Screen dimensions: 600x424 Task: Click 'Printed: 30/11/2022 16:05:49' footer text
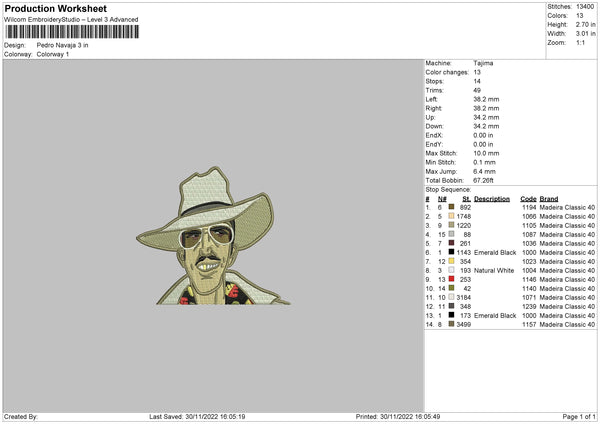[398, 416]
